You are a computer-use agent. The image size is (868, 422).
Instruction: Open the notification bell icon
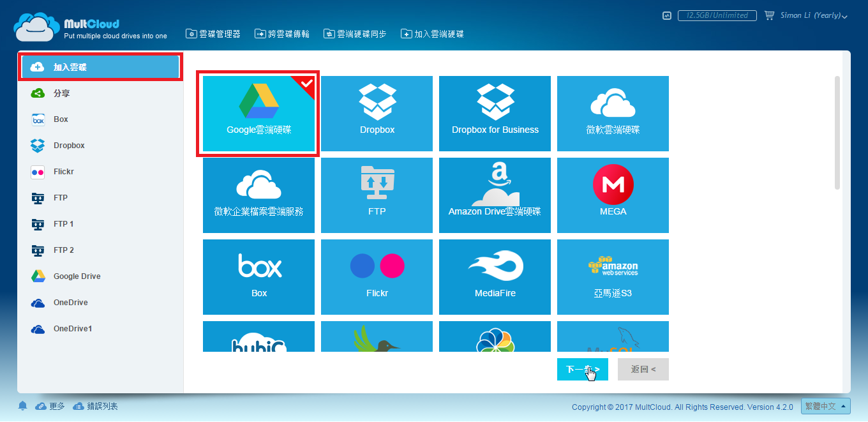click(23, 406)
